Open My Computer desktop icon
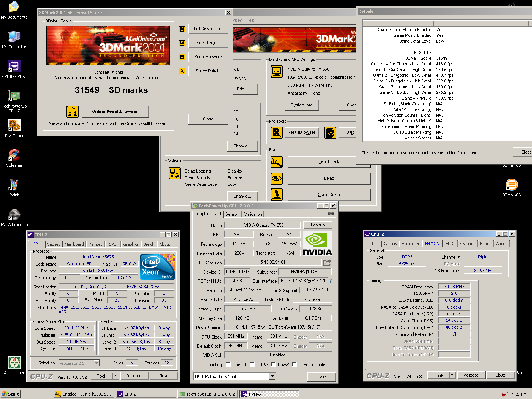The width and height of the screenshot is (532, 399). click(x=14, y=40)
